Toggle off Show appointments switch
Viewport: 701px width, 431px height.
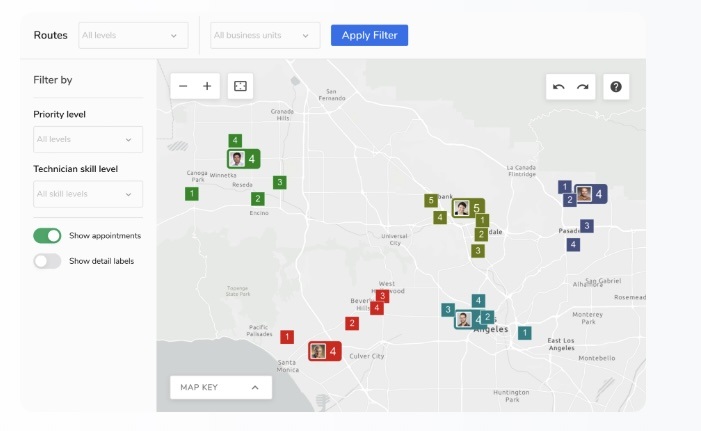pos(47,236)
